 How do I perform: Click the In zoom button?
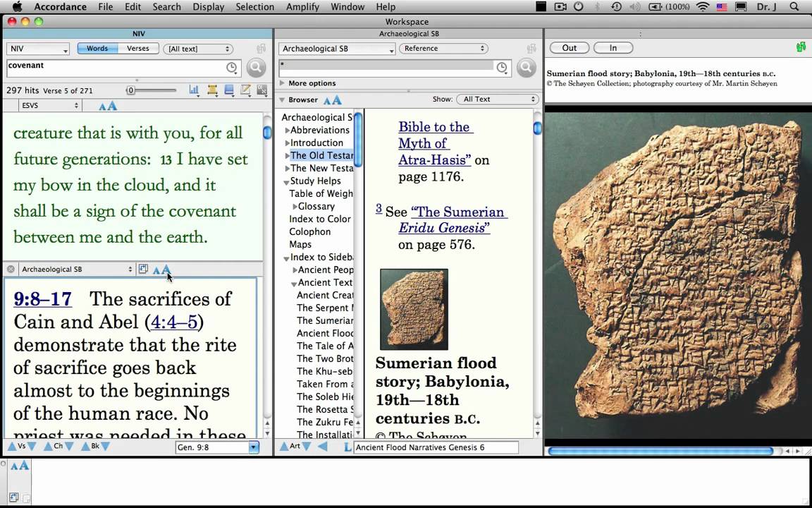[613, 48]
